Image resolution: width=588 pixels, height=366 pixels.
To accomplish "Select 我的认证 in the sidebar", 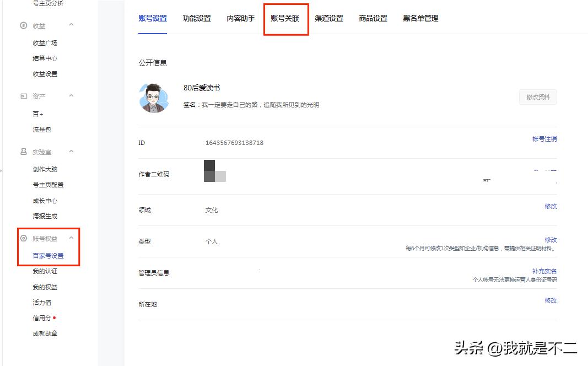I will (44, 271).
